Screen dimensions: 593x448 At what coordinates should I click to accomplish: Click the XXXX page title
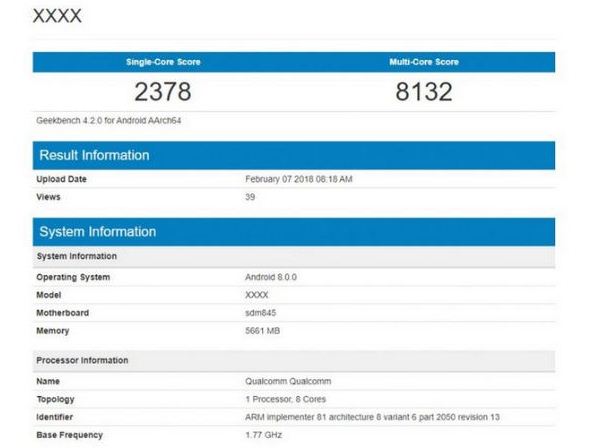(x=57, y=16)
